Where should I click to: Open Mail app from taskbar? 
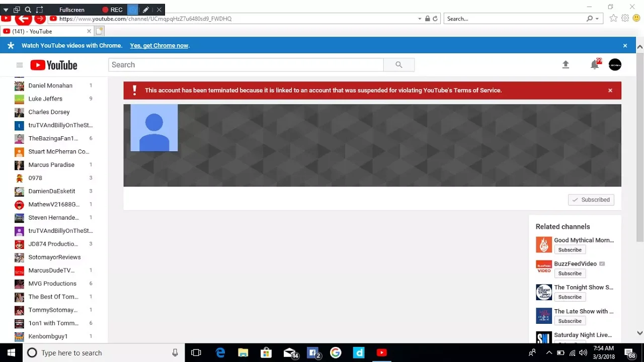click(x=290, y=352)
